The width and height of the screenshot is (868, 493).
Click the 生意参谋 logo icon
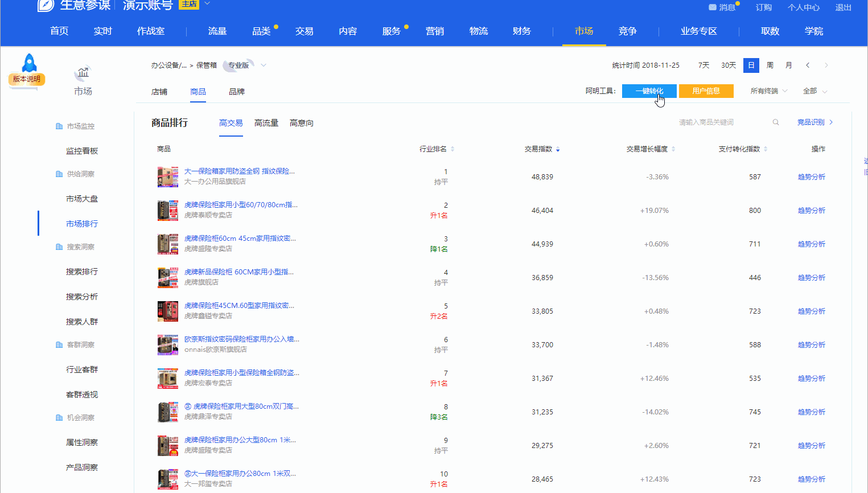(46, 5)
